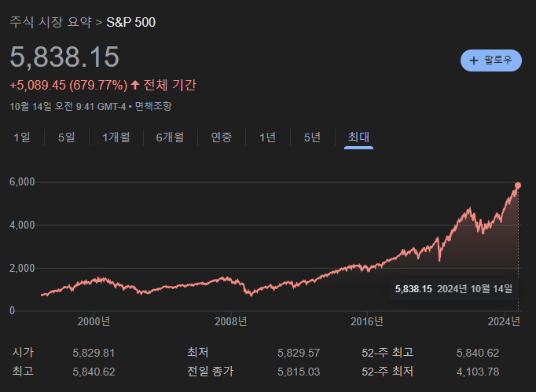The width and height of the screenshot is (536, 392).
Task: Click the 2000년 x-axis label
Action: (x=94, y=321)
